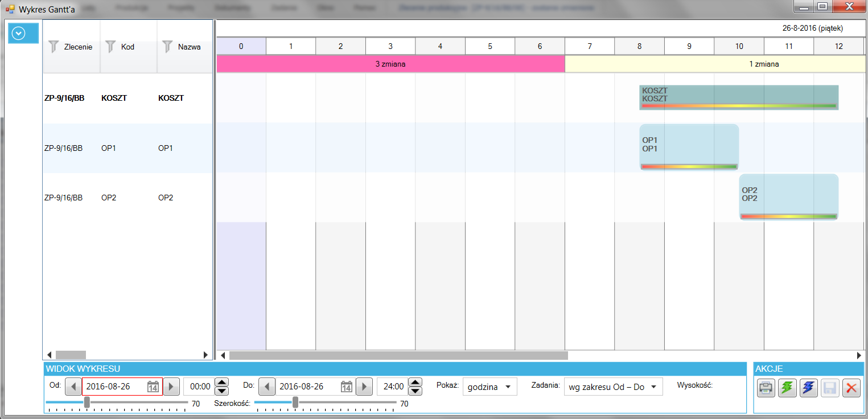Click Gantt chart scrollbar right arrow

[859, 355]
